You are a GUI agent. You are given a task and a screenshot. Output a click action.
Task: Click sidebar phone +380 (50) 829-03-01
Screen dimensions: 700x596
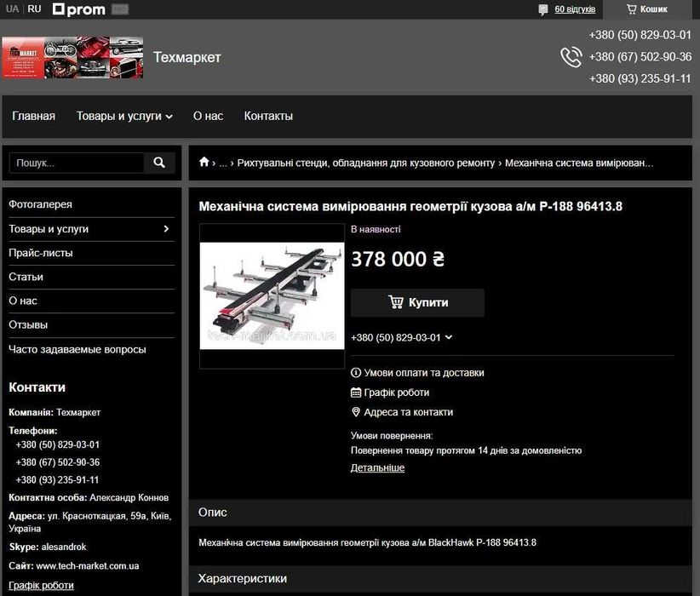(58, 444)
